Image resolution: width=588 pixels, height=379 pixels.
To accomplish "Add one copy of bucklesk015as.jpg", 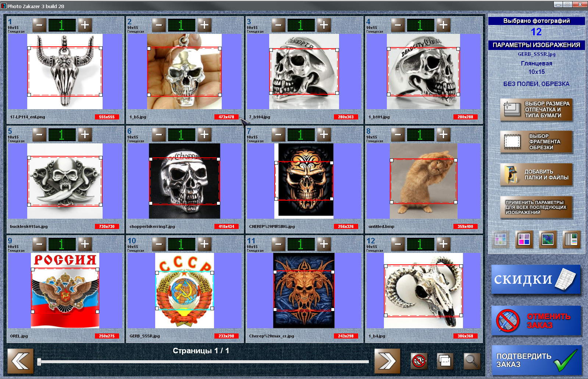I will [85, 135].
